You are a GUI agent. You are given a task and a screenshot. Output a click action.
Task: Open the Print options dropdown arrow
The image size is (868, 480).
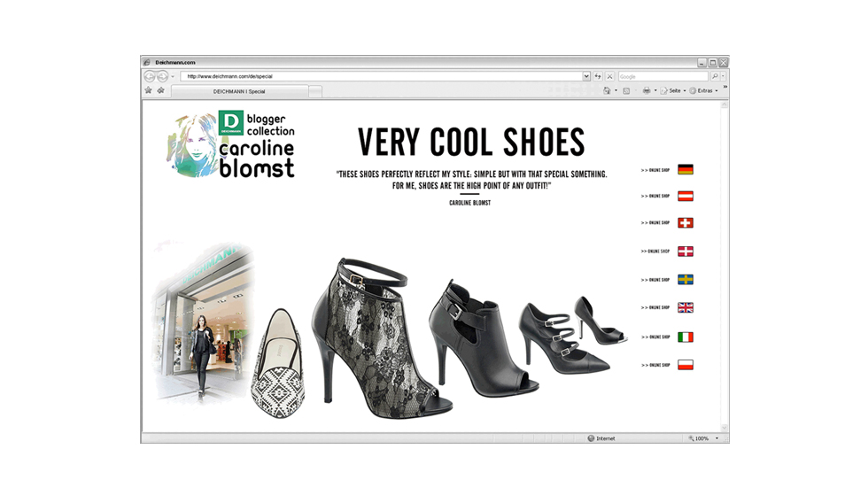(x=655, y=91)
